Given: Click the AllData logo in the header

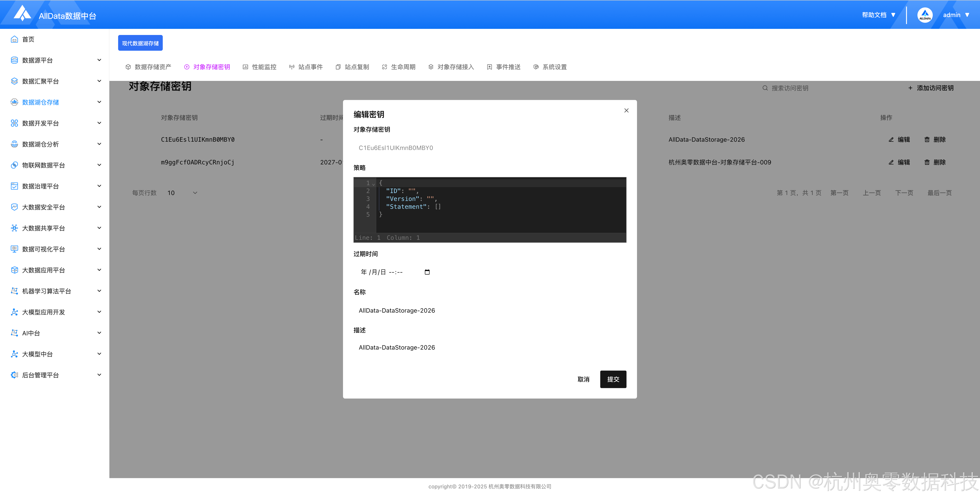Looking at the screenshot, I should (22, 14).
